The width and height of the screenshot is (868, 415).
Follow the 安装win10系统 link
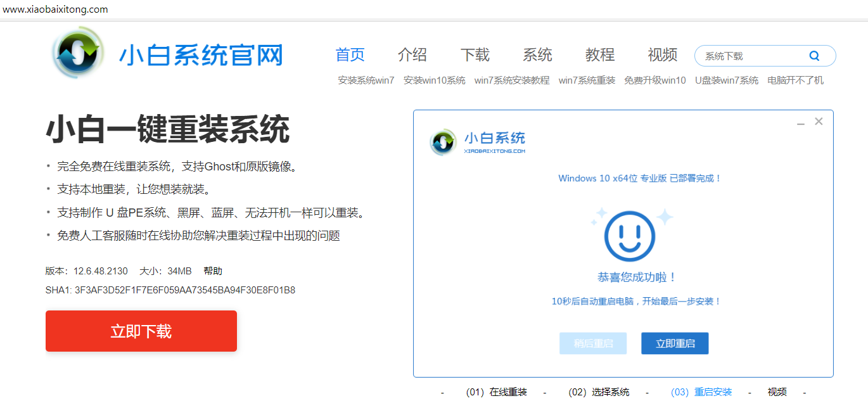pyautogui.click(x=435, y=80)
